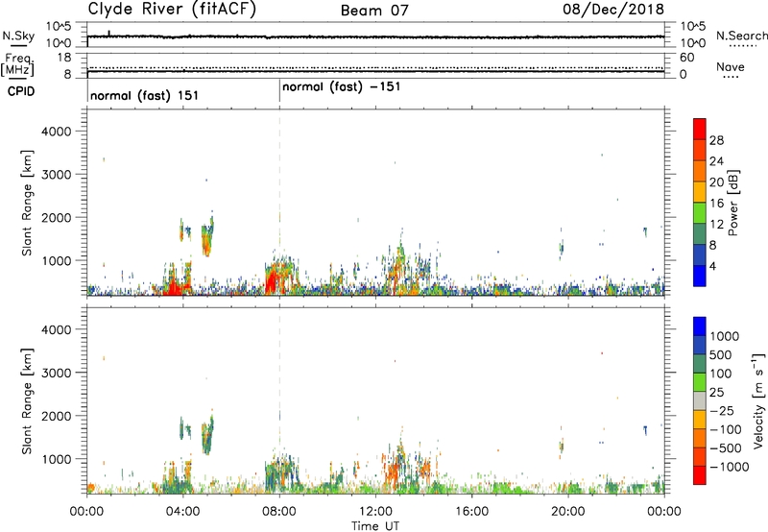Click the '-25' tick on Velocity color bar
The image size is (768, 532).
[724, 411]
